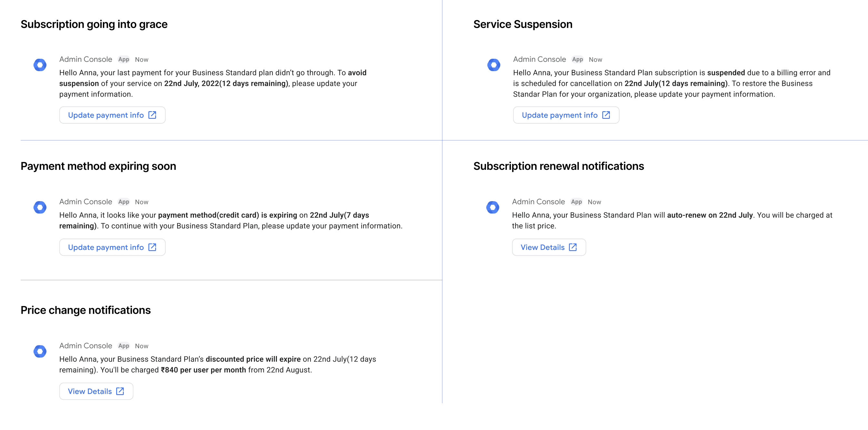Click the Service Suspension heading
The height and width of the screenshot is (430, 868).
click(523, 24)
